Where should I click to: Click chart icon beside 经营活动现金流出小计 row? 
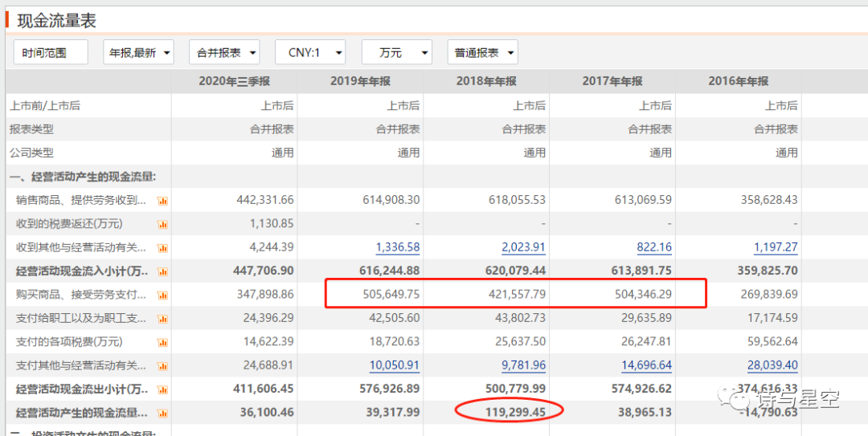[x=162, y=389]
